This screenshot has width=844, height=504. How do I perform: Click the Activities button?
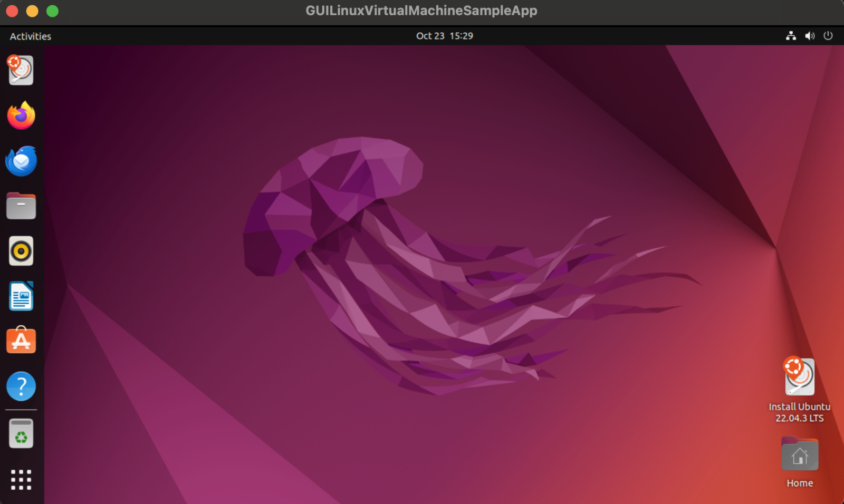31,36
